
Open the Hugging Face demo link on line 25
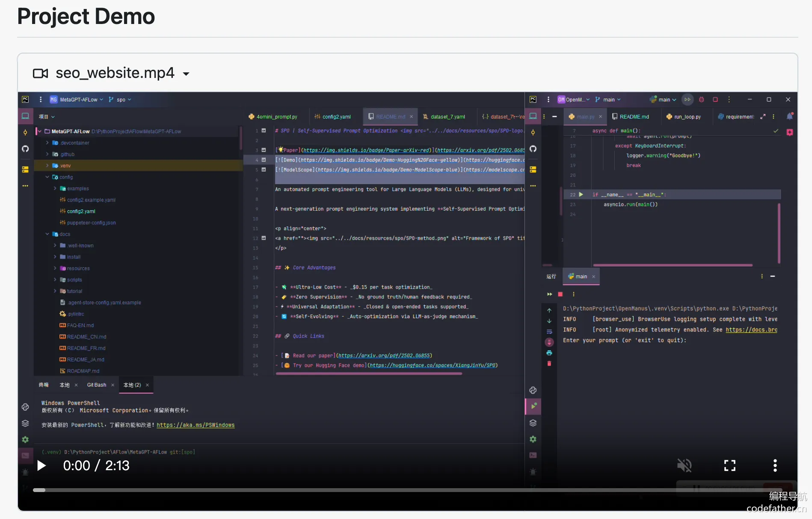pos(433,365)
